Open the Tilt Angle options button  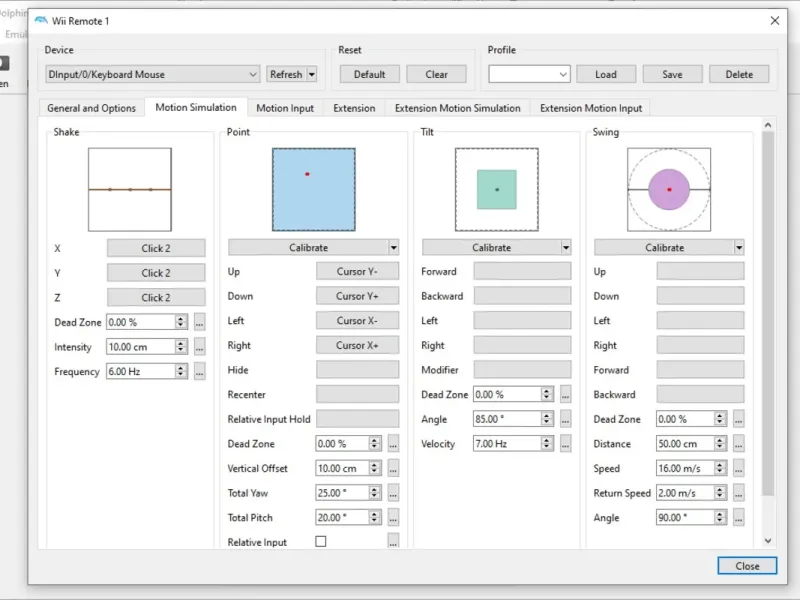pyautogui.click(x=565, y=419)
